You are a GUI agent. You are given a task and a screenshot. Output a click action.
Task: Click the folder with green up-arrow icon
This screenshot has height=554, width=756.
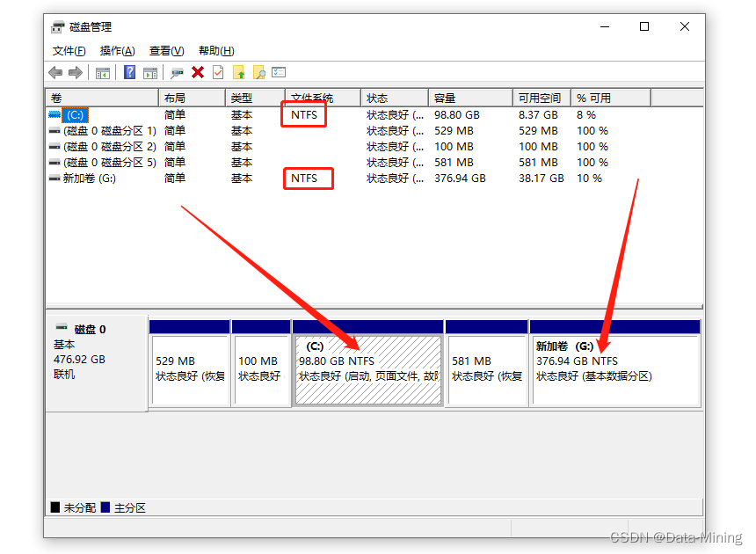click(x=238, y=72)
